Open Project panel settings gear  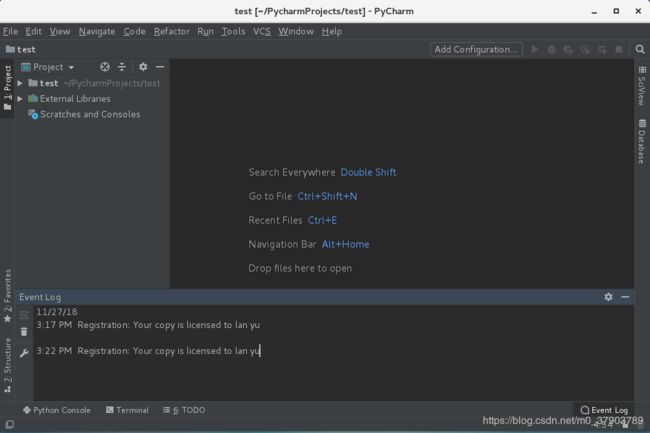pos(143,67)
